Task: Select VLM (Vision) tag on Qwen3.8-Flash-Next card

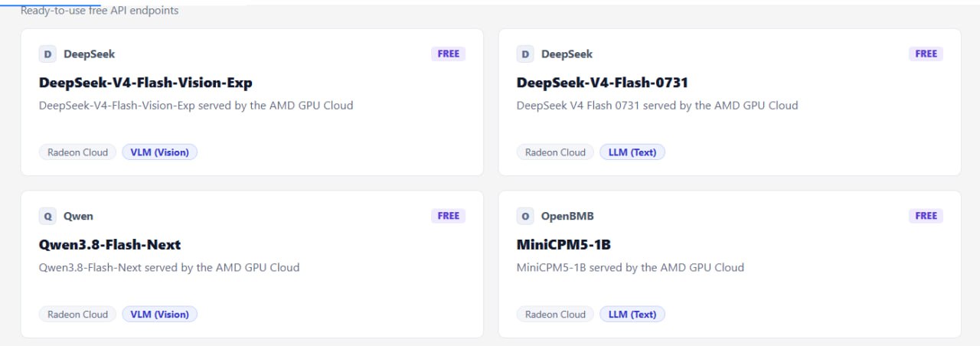Action: 159,315
